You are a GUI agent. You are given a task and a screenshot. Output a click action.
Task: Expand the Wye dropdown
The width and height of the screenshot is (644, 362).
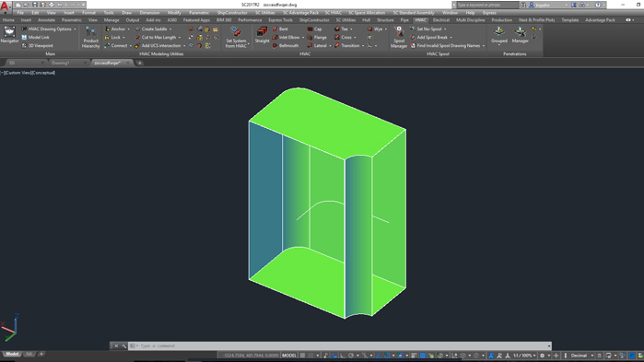386,29
